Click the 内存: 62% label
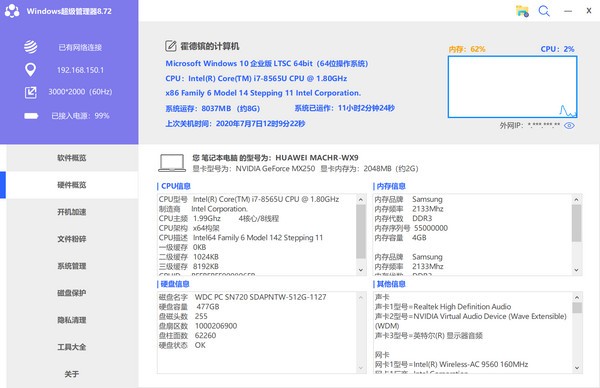600x388 pixels. [x=467, y=49]
